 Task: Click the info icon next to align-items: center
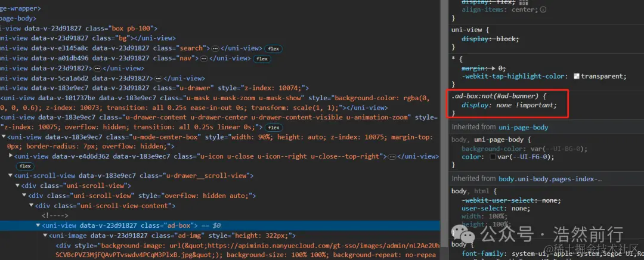point(543,10)
